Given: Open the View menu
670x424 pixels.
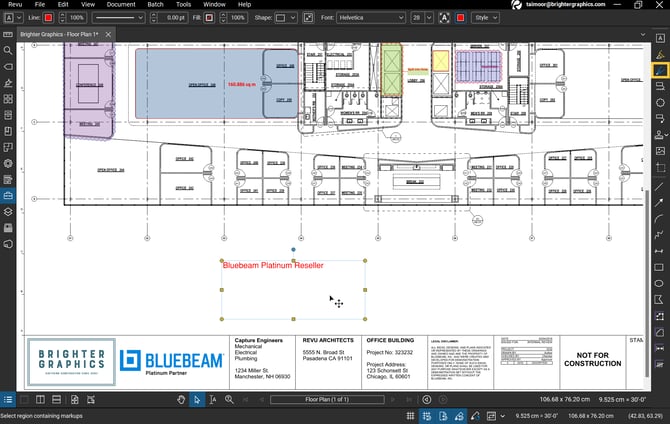Looking at the screenshot, I should coord(88,4).
